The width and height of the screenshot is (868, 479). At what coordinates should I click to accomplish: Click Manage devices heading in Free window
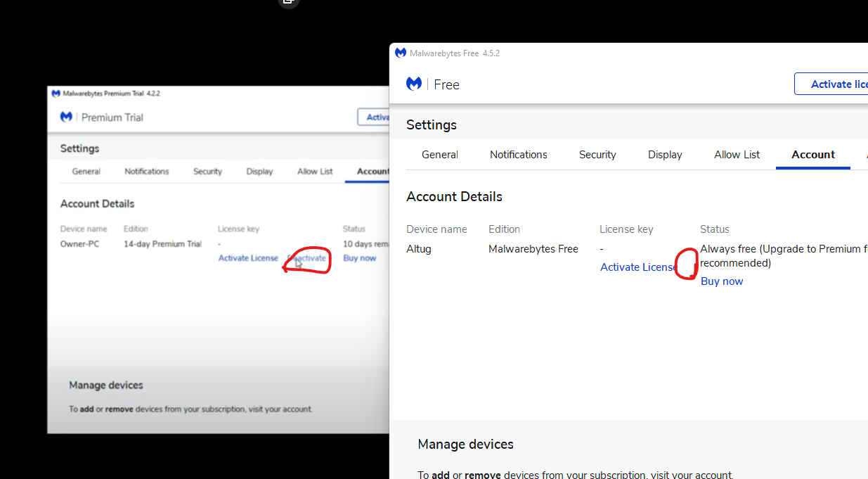coord(465,444)
